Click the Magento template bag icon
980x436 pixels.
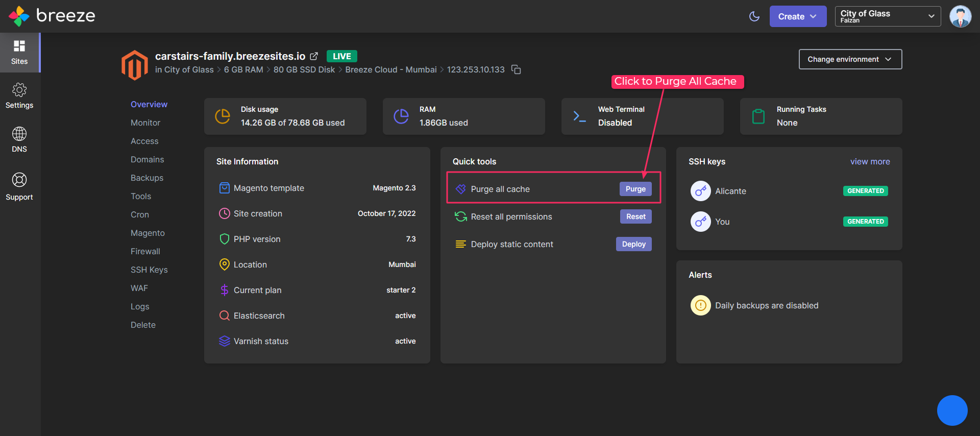(224, 188)
